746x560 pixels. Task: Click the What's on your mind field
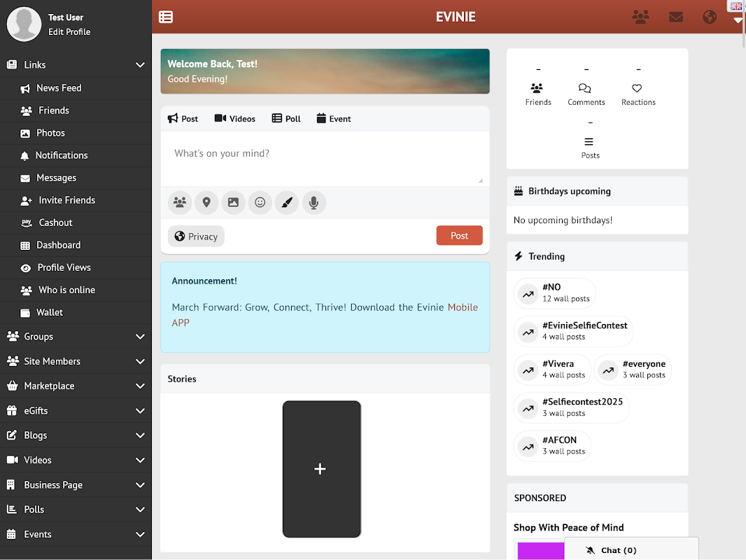(325, 159)
